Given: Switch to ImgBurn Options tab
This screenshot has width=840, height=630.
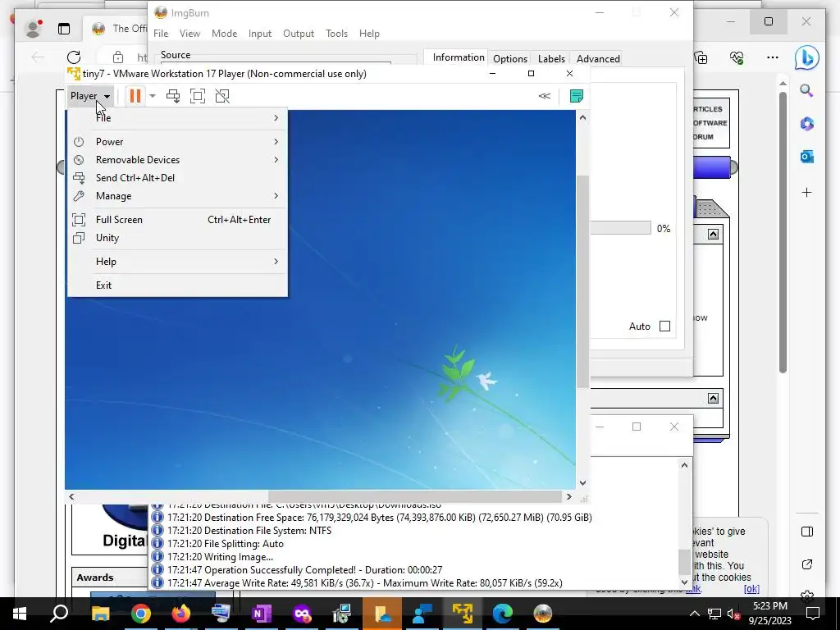Looking at the screenshot, I should click(510, 59).
